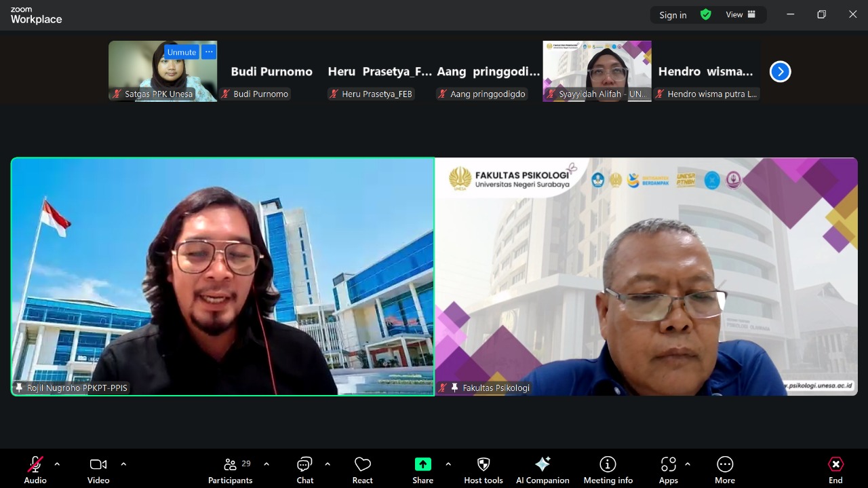
Task: Expand the Share options chevron
Action: [x=448, y=464]
